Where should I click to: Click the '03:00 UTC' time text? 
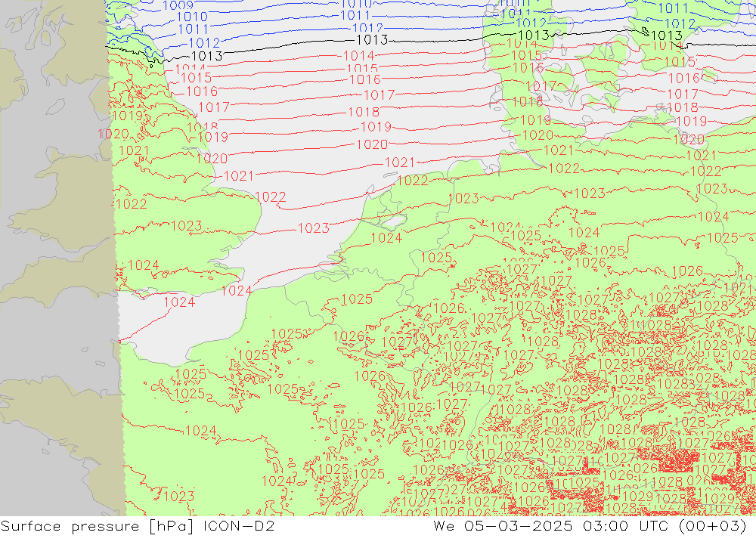click(625, 525)
